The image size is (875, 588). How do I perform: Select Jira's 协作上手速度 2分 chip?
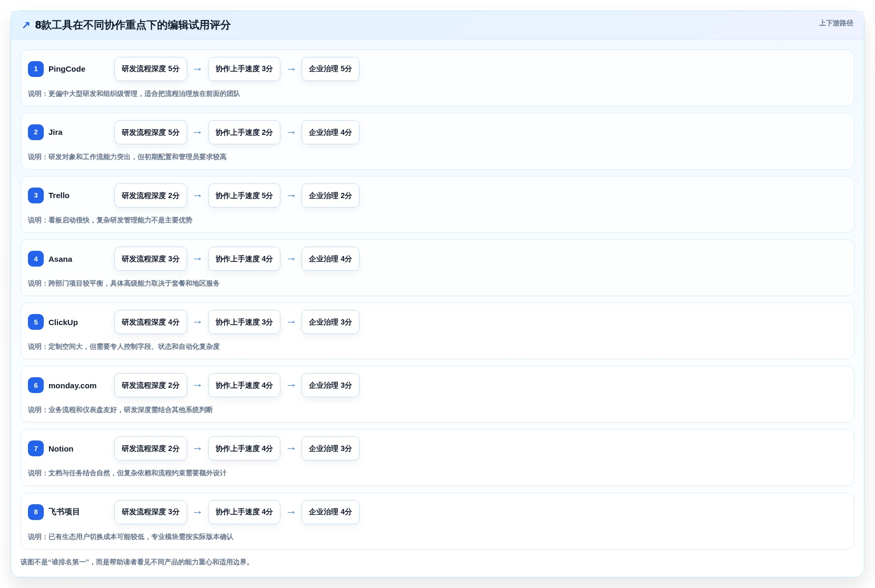click(x=244, y=132)
